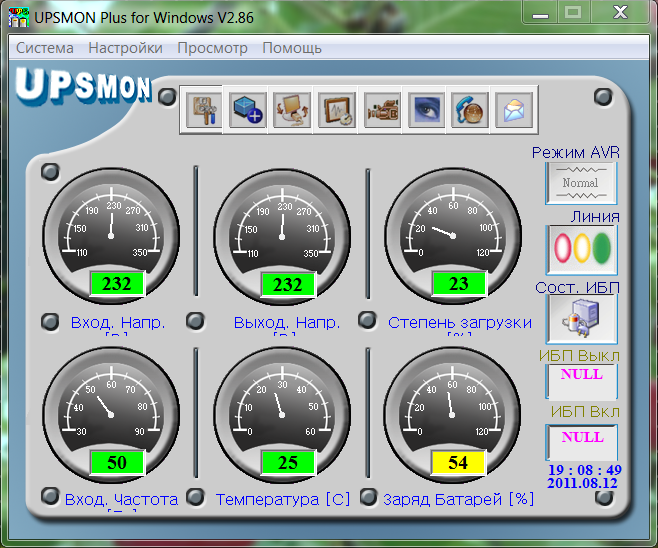Click the load percentage gauge dial
Viewport: 658px width, 548px height.
point(453,235)
